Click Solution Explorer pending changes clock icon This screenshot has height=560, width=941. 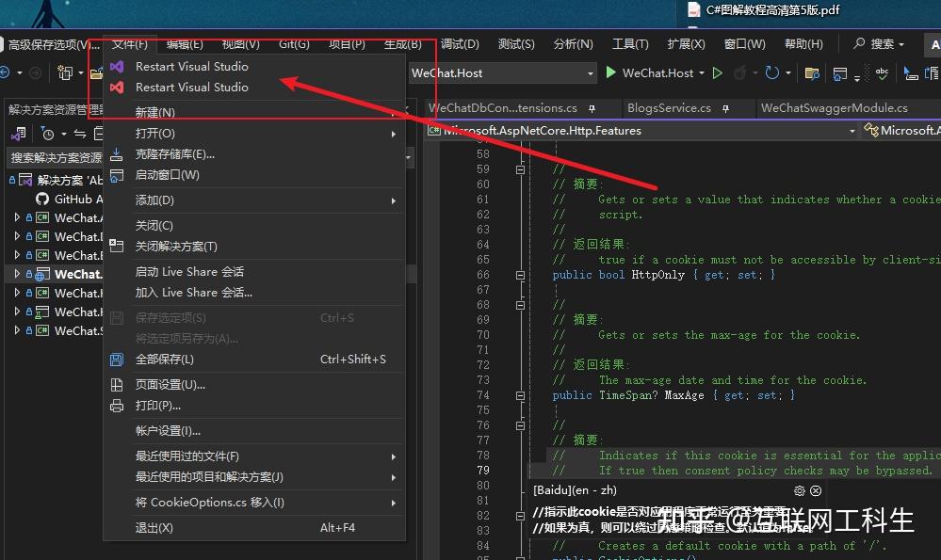47,134
